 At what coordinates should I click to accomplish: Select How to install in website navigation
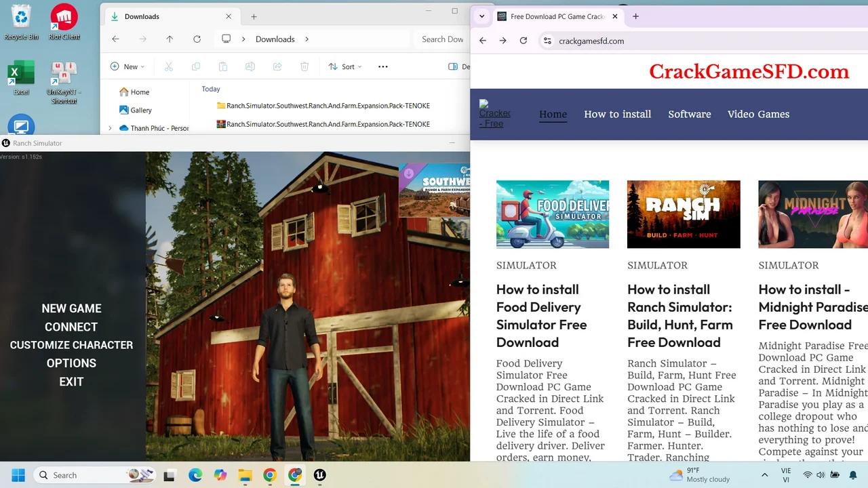coord(618,114)
